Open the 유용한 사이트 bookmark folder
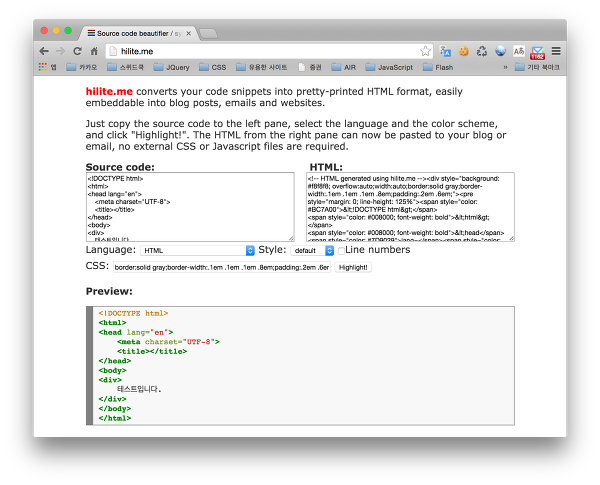 (x=262, y=67)
